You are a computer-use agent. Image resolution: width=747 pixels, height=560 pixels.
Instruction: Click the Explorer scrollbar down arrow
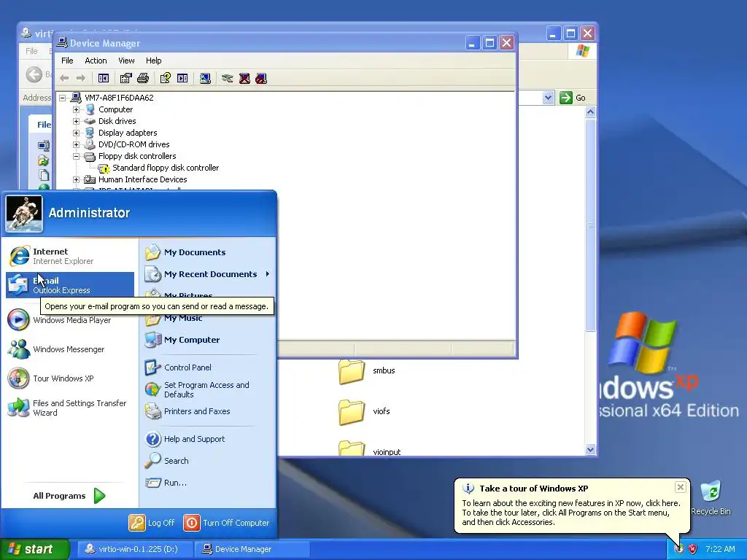click(x=590, y=449)
